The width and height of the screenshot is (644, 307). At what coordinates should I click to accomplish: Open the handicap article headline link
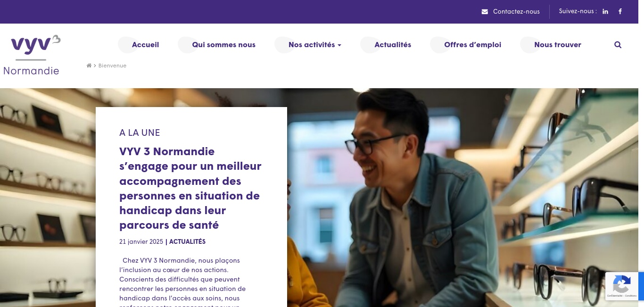click(190, 188)
